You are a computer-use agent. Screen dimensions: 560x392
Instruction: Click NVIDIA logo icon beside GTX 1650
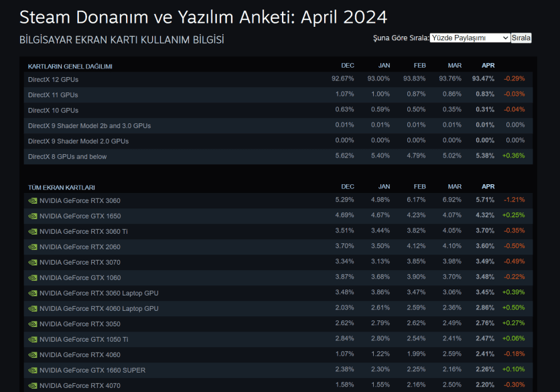coord(32,216)
